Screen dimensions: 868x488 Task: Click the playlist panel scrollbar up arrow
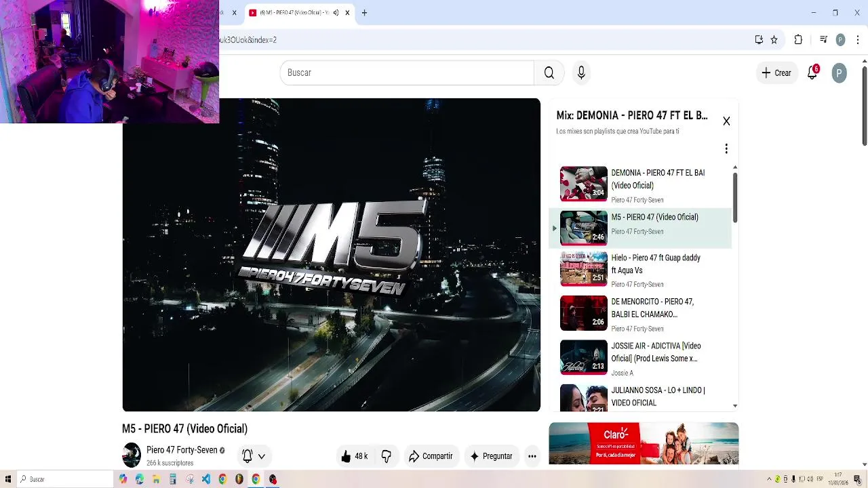tap(735, 167)
